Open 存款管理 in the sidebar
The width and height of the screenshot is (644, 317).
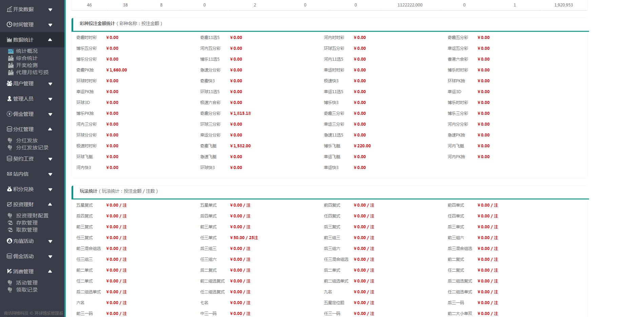click(27, 223)
